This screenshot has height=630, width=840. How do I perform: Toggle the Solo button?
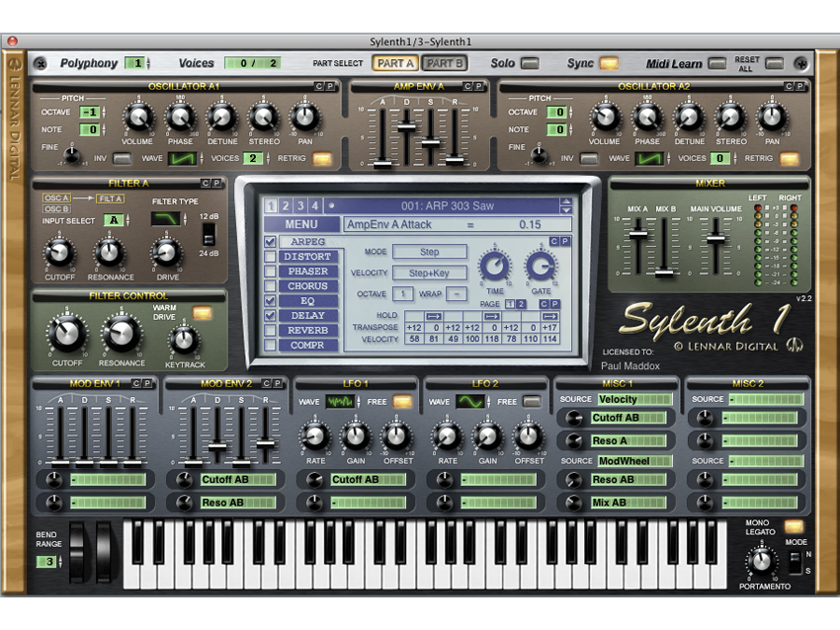(x=530, y=64)
